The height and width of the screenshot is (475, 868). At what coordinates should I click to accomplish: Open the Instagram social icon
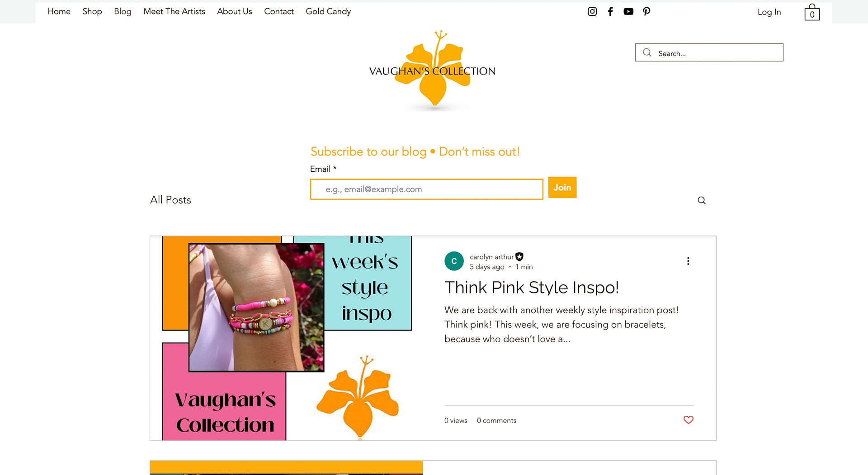pyautogui.click(x=592, y=12)
